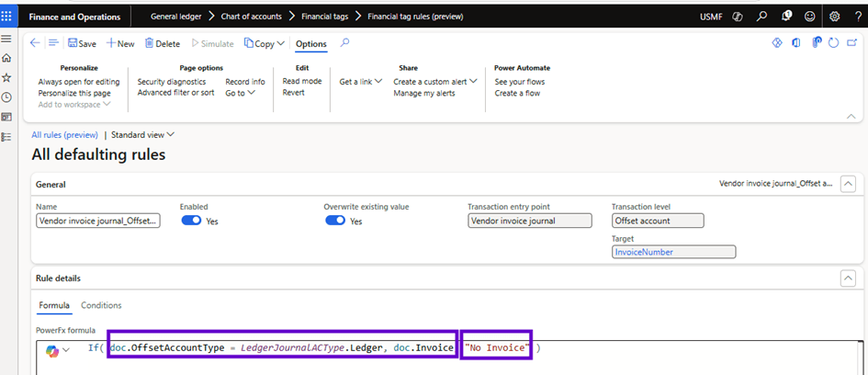
Task: Click the All rules (preview) link
Action: (64, 134)
